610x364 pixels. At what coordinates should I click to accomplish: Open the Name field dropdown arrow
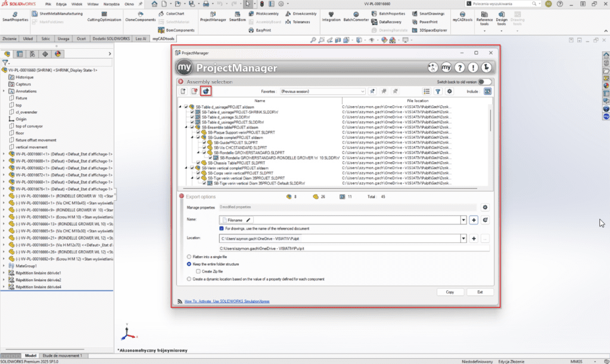coord(463,220)
